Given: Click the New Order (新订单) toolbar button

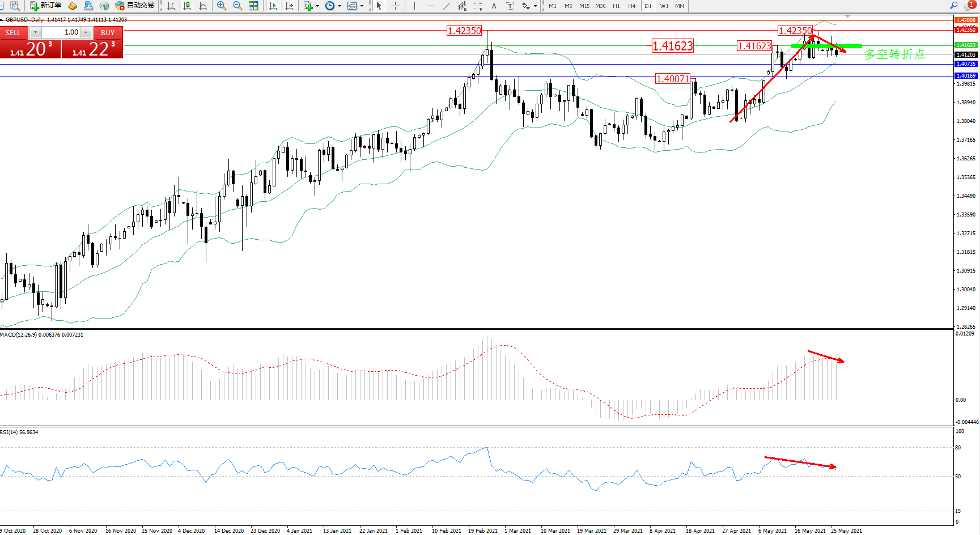Looking at the screenshot, I should coord(45,6).
